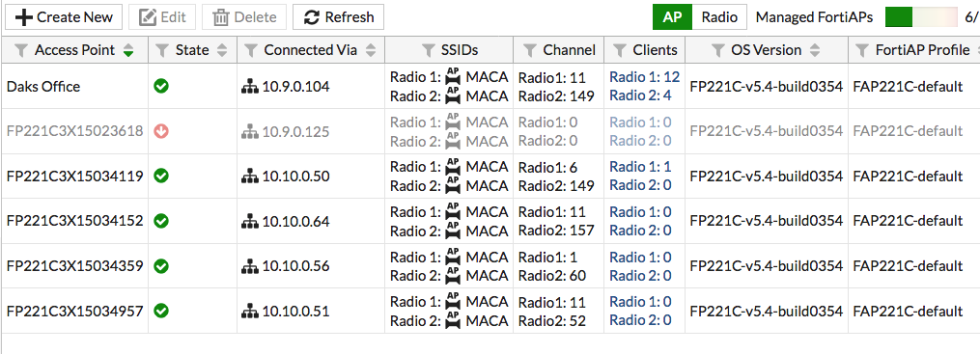The width and height of the screenshot is (980, 354).
Task: Select the FP221C3X15034957 row
Action: coord(490,311)
